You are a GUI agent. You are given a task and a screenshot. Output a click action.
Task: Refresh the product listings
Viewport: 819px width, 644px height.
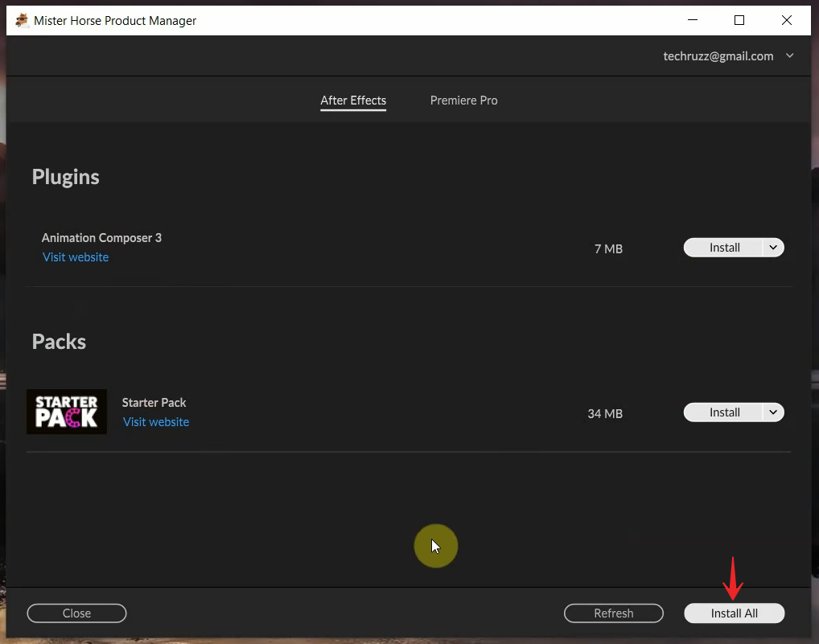tap(613, 613)
